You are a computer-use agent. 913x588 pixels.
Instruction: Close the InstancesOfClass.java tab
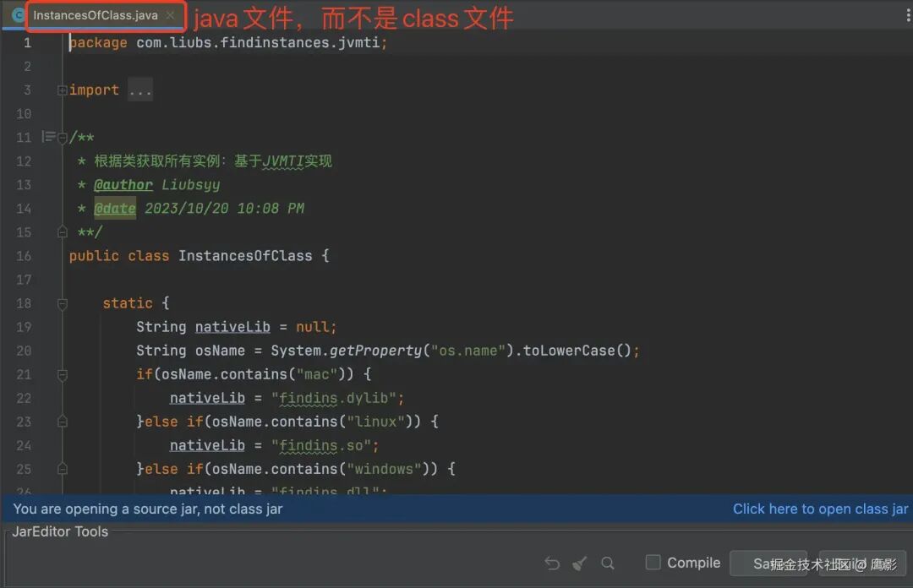tap(168, 15)
